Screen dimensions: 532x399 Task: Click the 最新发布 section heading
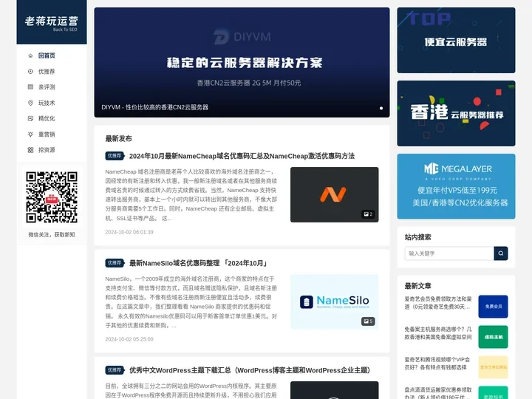pyautogui.click(x=118, y=138)
